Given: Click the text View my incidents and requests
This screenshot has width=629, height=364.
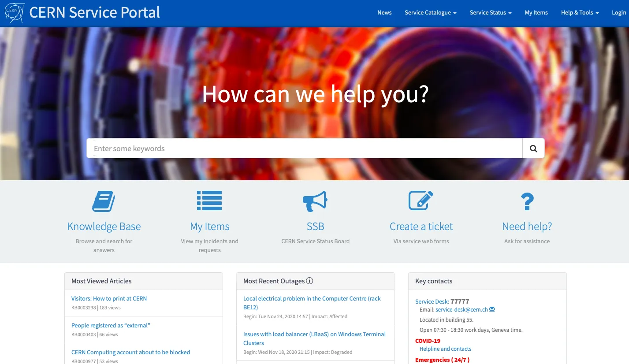Looking at the screenshot, I should pyautogui.click(x=210, y=245).
